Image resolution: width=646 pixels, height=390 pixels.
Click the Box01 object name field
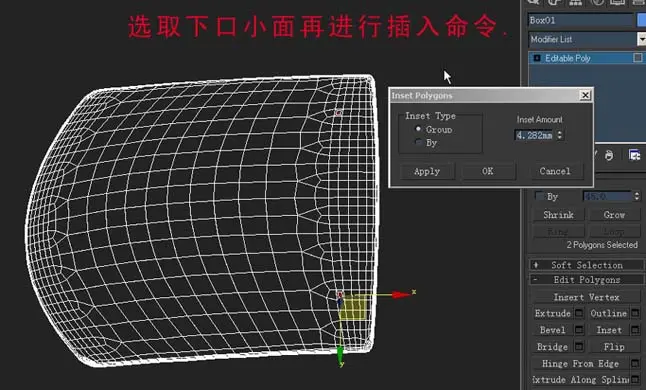pyautogui.click(x=580, y=20)
